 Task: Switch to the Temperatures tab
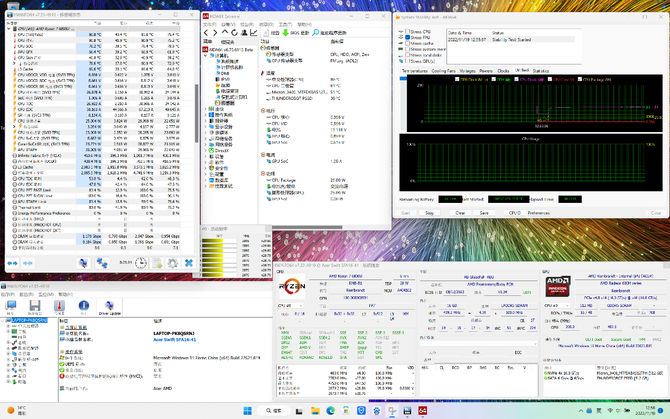point(414,71)
